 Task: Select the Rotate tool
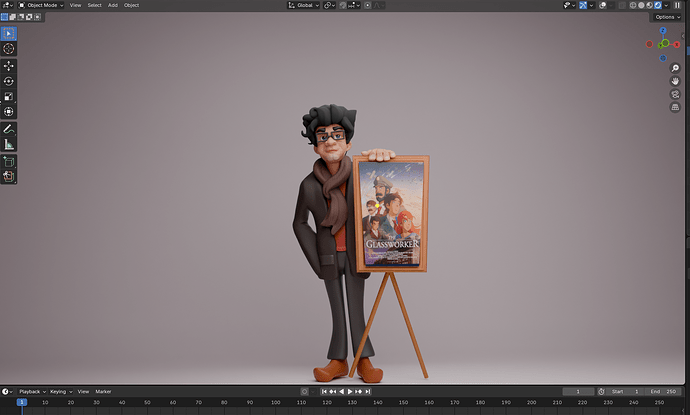tap(8, 81)
